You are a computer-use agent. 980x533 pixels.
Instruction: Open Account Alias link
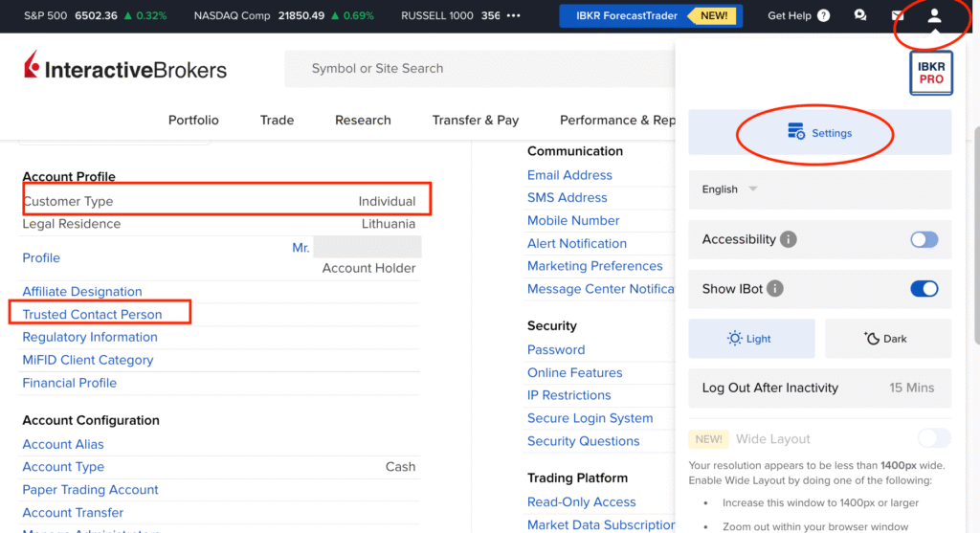tap(63, 444)
